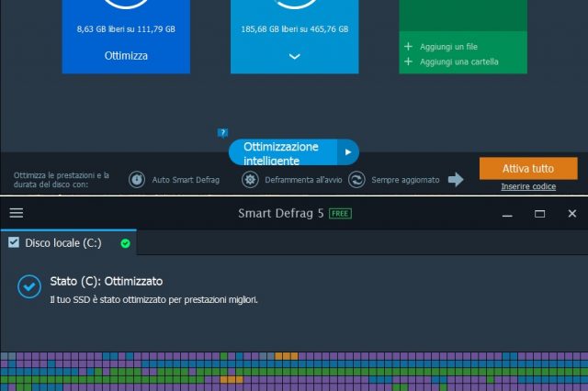The image size is (588, 391).
Task: Close the Smart Defrag 5 window
Action: click(x=571, y=214)
